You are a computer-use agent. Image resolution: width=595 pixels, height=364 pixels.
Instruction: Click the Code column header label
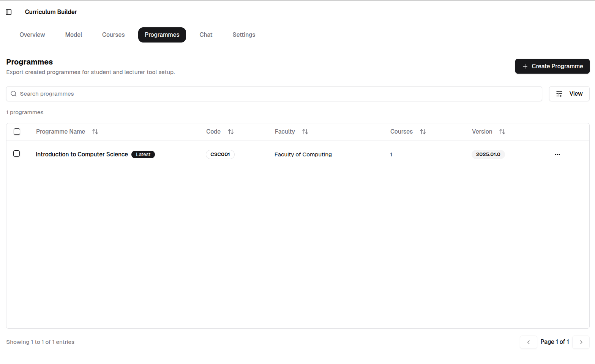[213, 132]
